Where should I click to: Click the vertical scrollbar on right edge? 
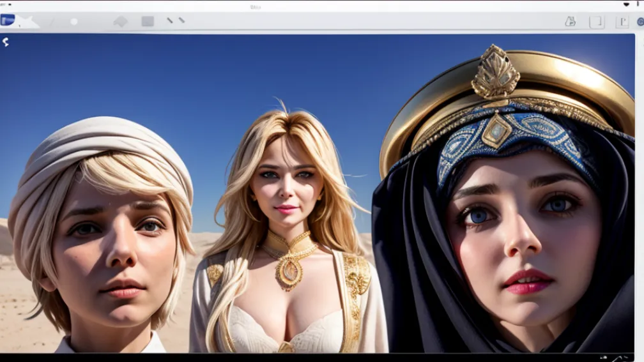tap(640, 192)
